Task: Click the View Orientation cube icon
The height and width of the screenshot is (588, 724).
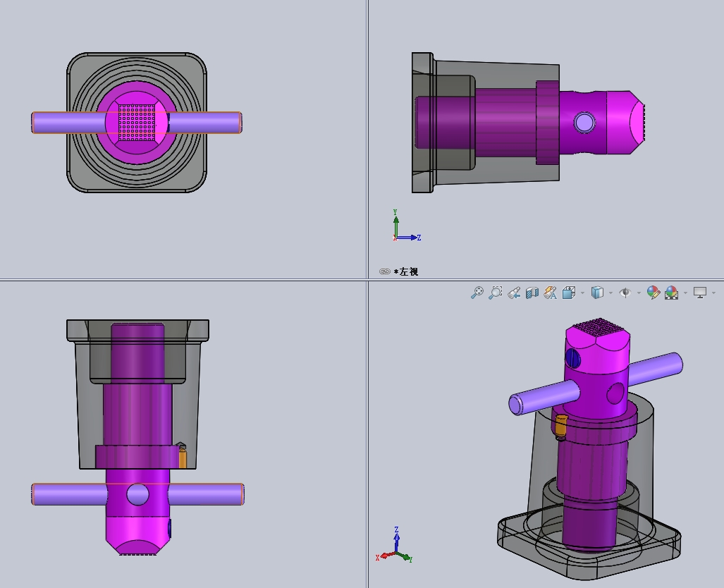Action: 569,293
